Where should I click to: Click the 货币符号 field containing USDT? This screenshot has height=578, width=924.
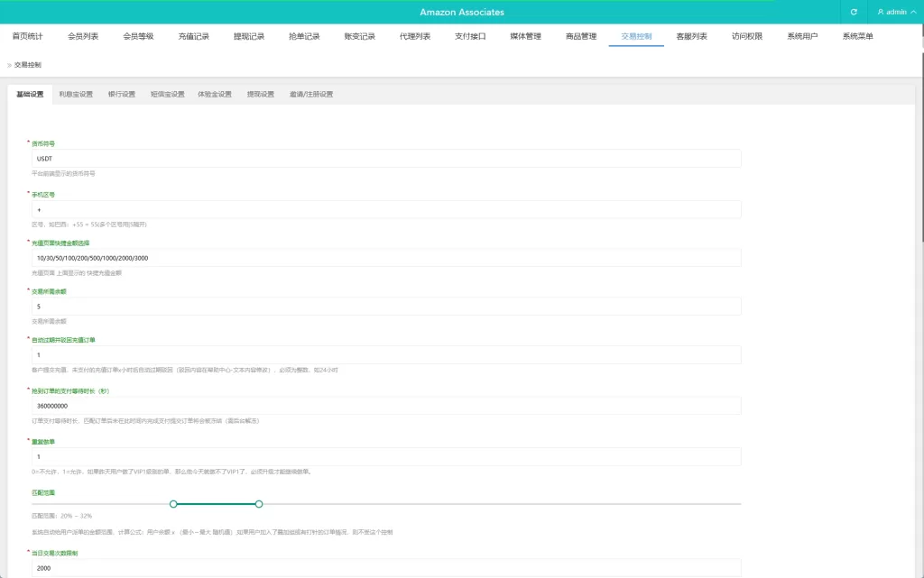(385, 159)
